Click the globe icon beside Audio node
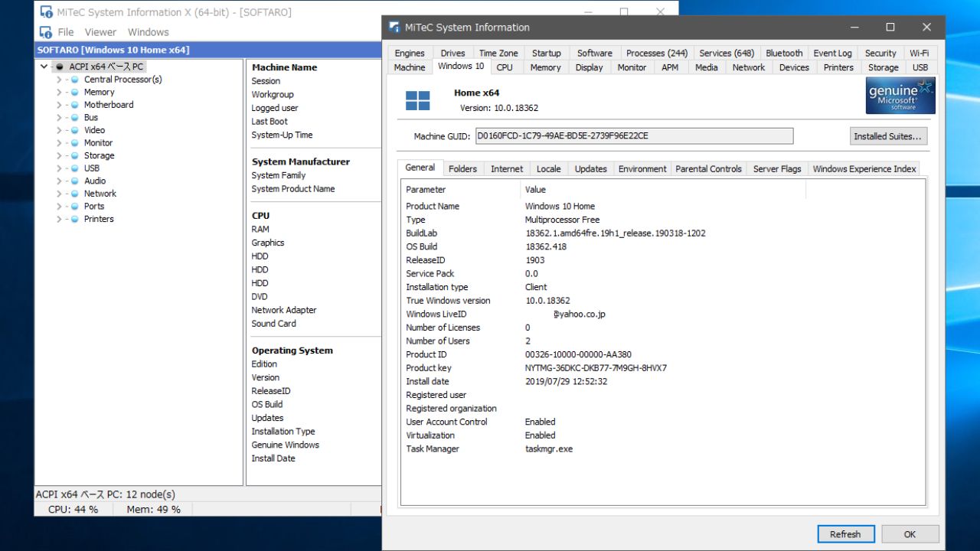This screenshot has width=980, height=551. (75, 181)
